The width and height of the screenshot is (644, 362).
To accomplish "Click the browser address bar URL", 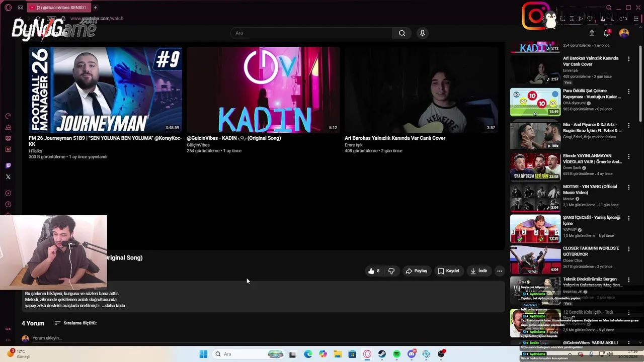I will [97, 19].
